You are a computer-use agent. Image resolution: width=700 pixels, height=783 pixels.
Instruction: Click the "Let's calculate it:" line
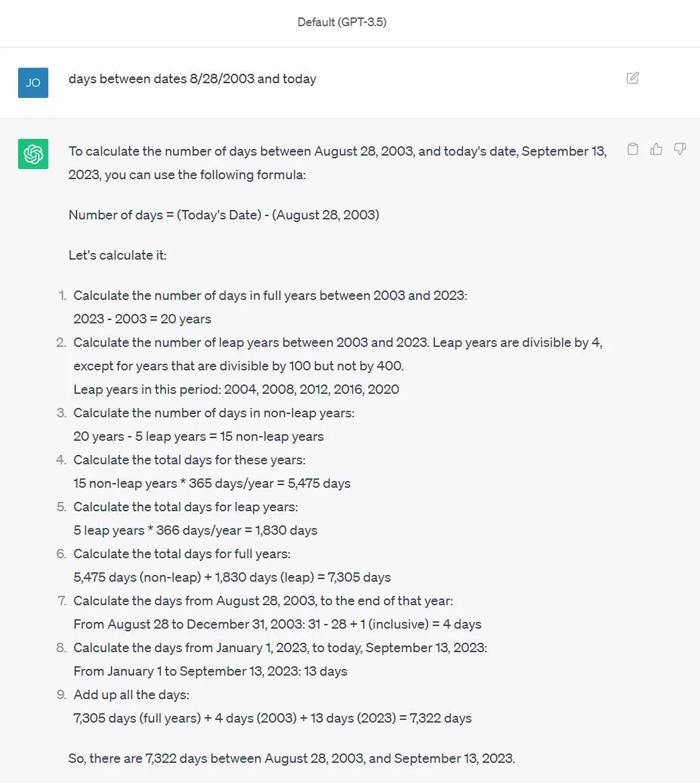click(x=117, y=256)
